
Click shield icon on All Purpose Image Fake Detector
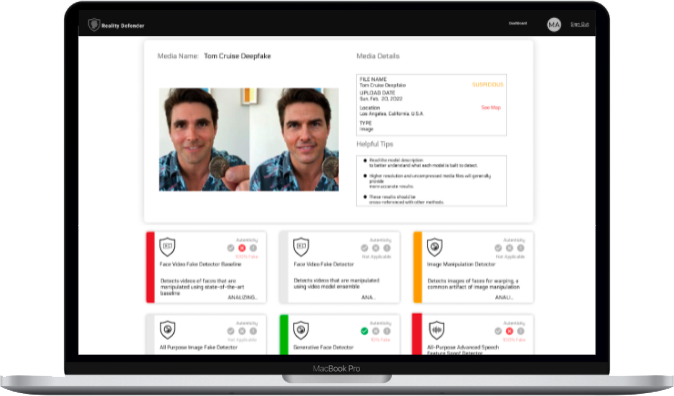167,330
